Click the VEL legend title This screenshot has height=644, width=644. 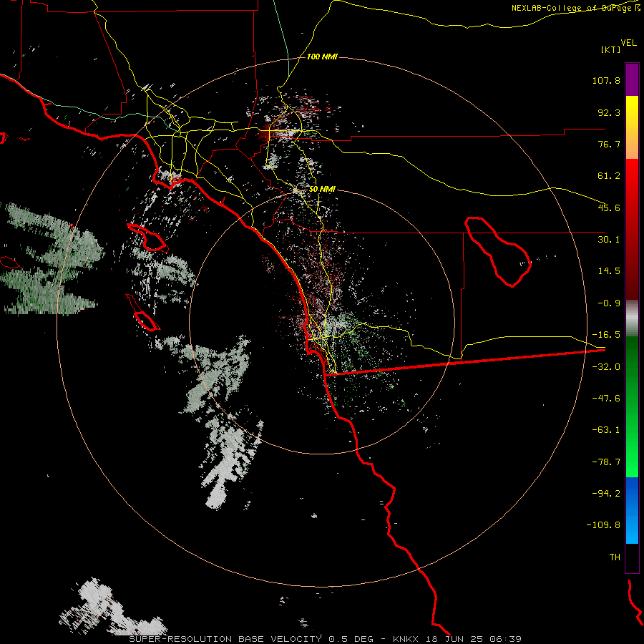click(x=628, y=43)
